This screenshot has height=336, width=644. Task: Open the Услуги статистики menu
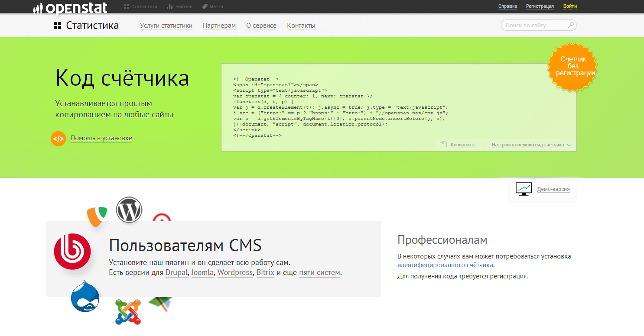(166, 26)
